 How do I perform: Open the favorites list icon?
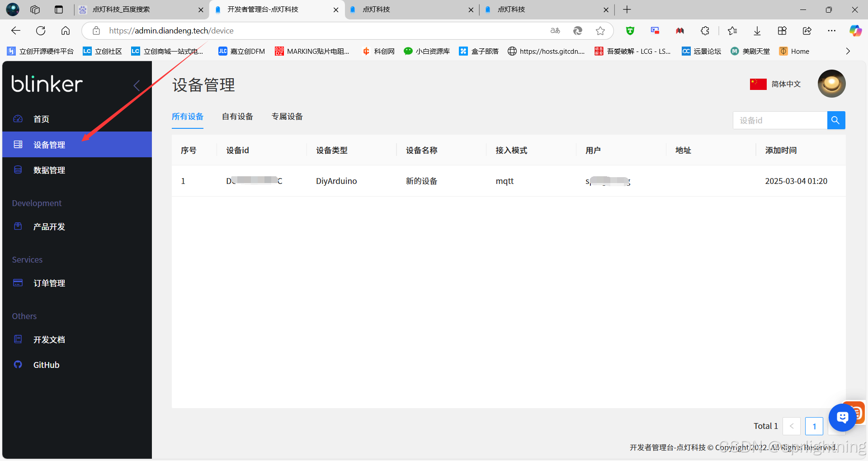[x=732, y=30]
